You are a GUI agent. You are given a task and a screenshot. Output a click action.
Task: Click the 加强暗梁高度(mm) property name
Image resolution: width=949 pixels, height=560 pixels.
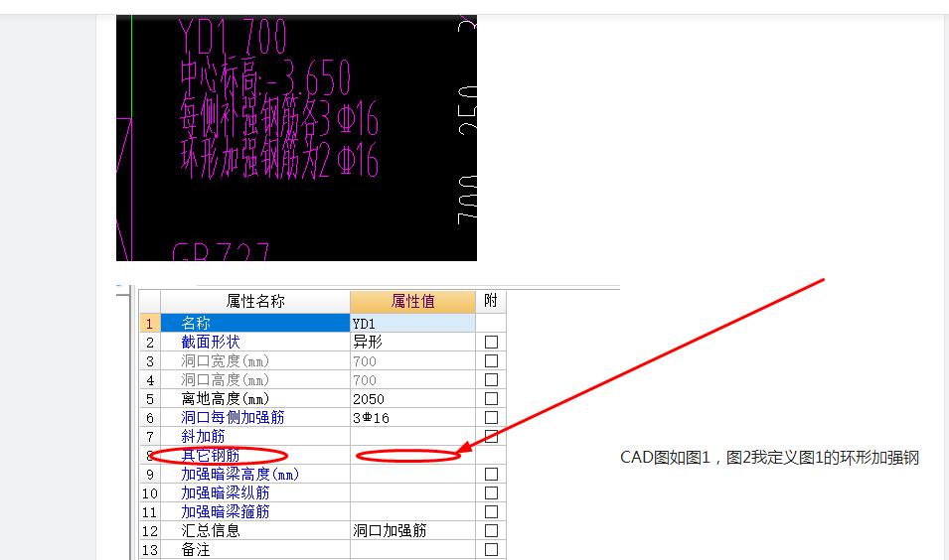click(x=240, y=475)
